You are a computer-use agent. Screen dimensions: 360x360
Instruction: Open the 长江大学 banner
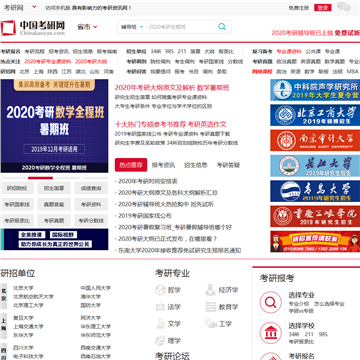click(x=315, y=166)
